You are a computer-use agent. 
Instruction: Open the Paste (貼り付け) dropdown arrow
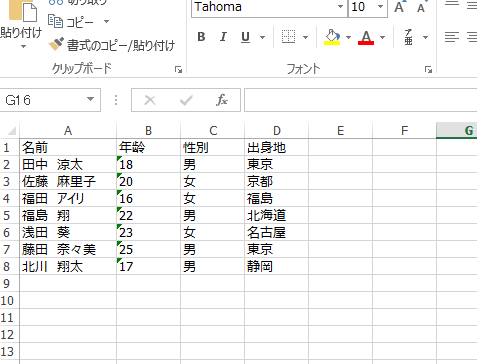pyautogui.click(x=23, y=47)
